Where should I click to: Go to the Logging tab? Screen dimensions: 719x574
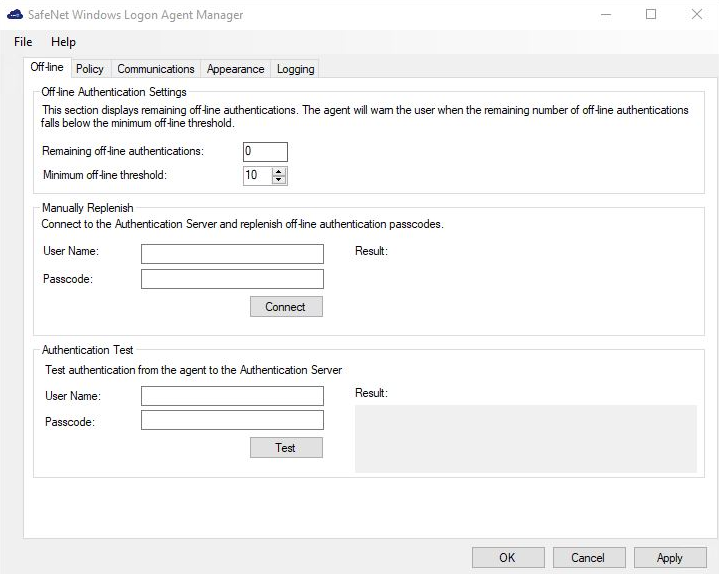(295, 69)
